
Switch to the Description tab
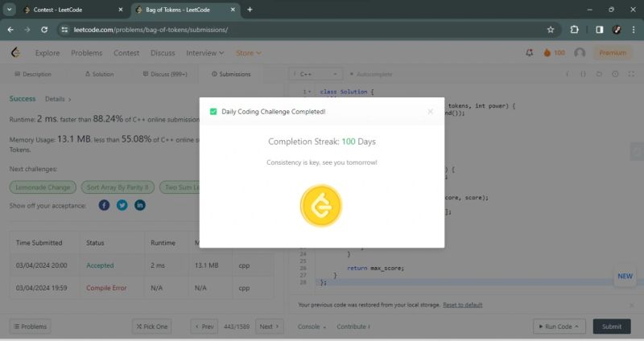[x=33, y=74]
